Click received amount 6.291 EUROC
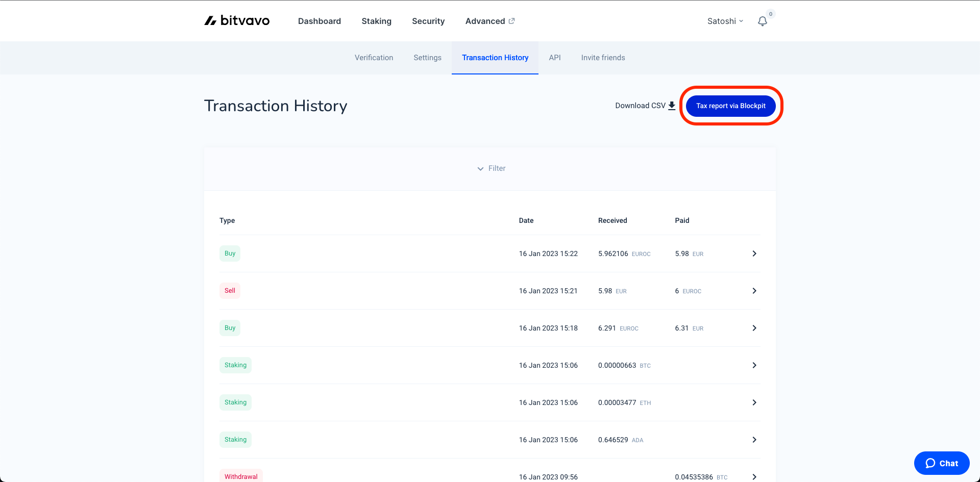Viewport: 980px width, 482px height. [618, 328]
